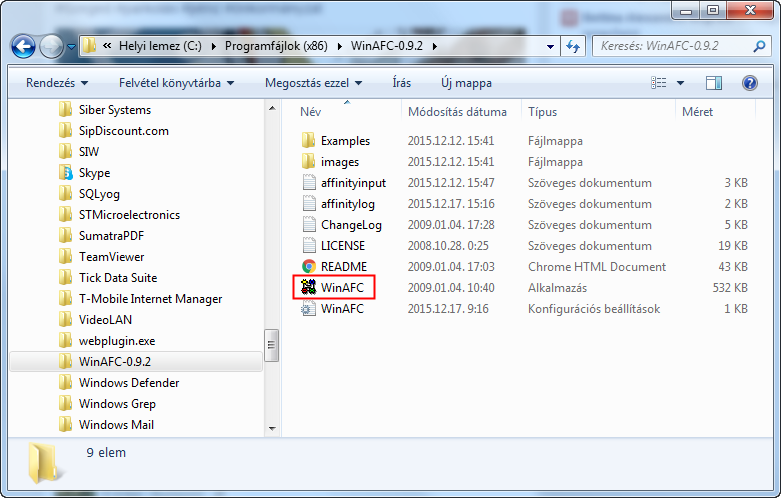Click WinAFC-0.9.2 breadcrumb segment
Screen dimensions: 781x498
pos(387,46)
